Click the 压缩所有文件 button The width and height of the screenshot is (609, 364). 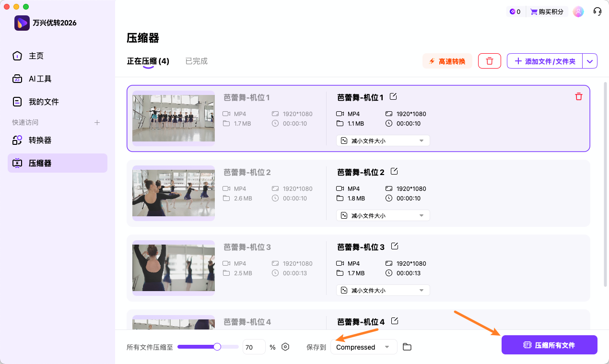[549, 344]
